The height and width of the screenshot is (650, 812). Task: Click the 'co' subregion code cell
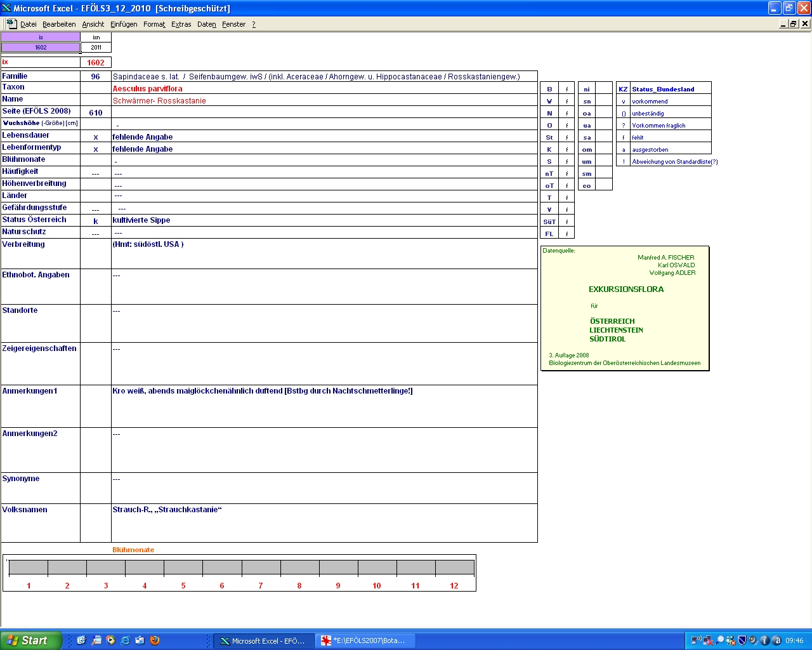coord(587,185)
